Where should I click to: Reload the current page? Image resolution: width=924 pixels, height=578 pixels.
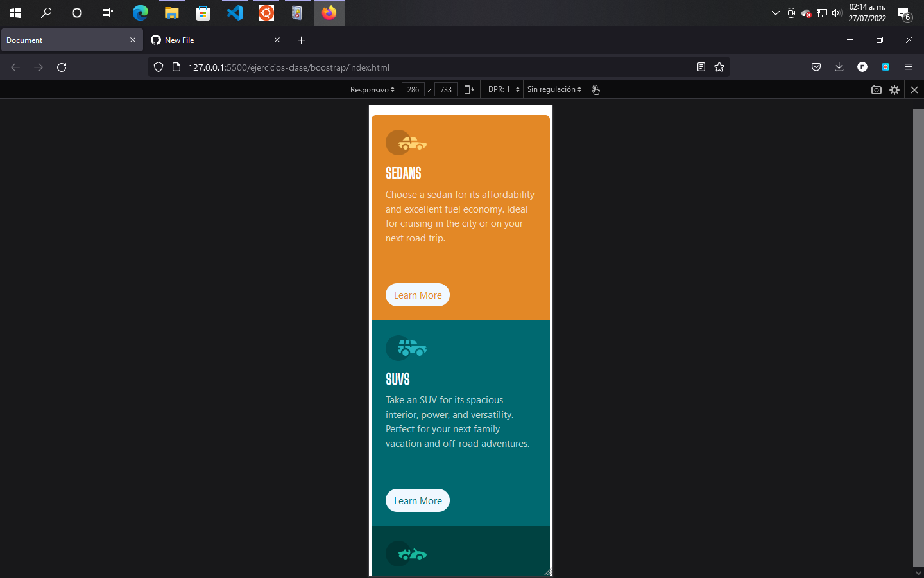point(62,67)
